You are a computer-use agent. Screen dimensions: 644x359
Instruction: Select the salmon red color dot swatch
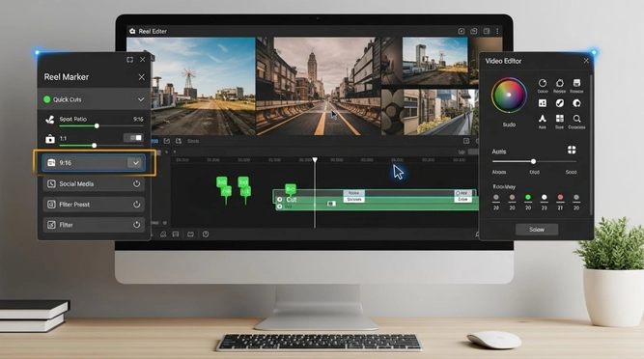pos(560,197)
